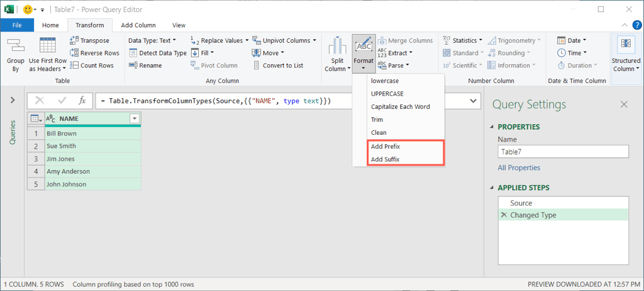Close the Query Settings pane
This screenshot has height=291, width=644.
[x=624, y=105]
